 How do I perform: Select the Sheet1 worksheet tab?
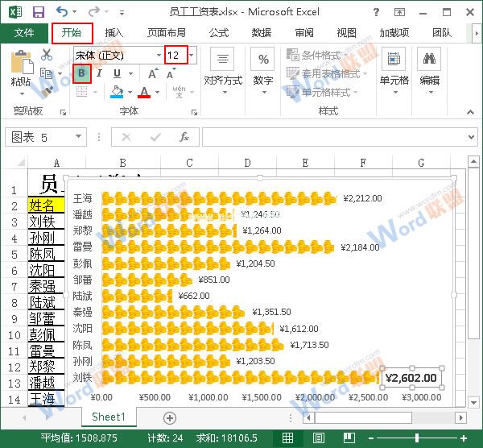108,417
